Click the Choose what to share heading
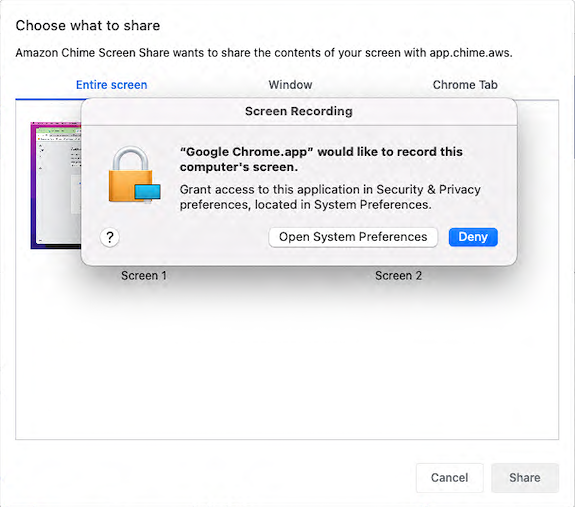The height and width of the screenshot is (507, 575). pyautogui.click(x=88, y=26)
